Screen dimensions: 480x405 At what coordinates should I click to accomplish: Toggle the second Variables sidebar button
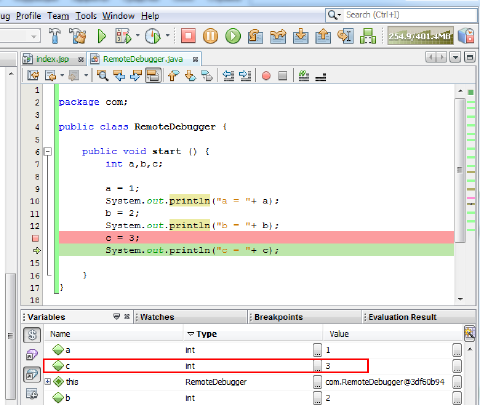(32, 355)
